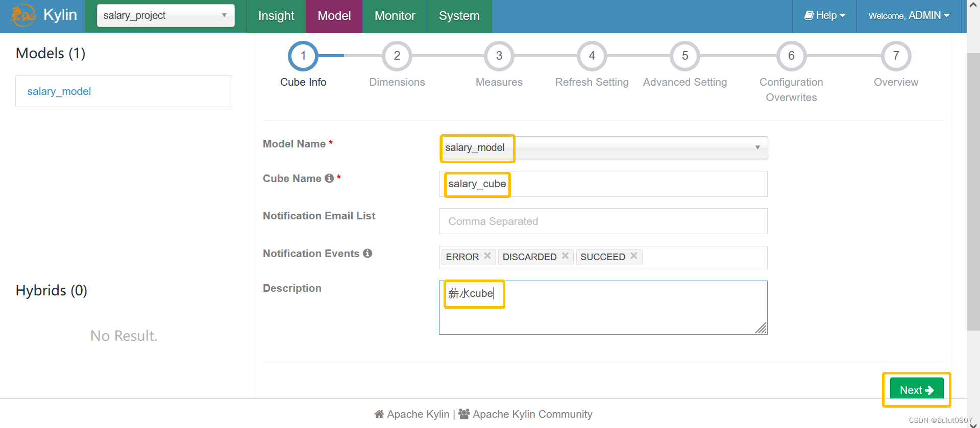Click the Measures step label
The height and width of the screenshot is (428, 980).
[499, 82]
